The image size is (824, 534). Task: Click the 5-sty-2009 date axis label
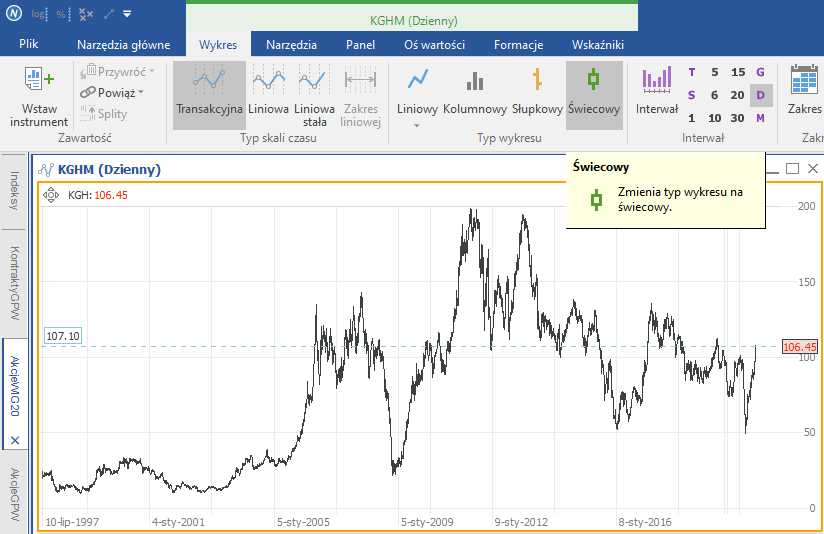point(427,522)
